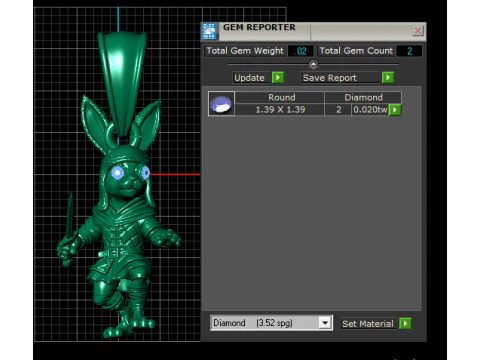Close the Gem Reporter panel
Screen dimensions: 480x360
pyautogui.click(x=417, y=31)
